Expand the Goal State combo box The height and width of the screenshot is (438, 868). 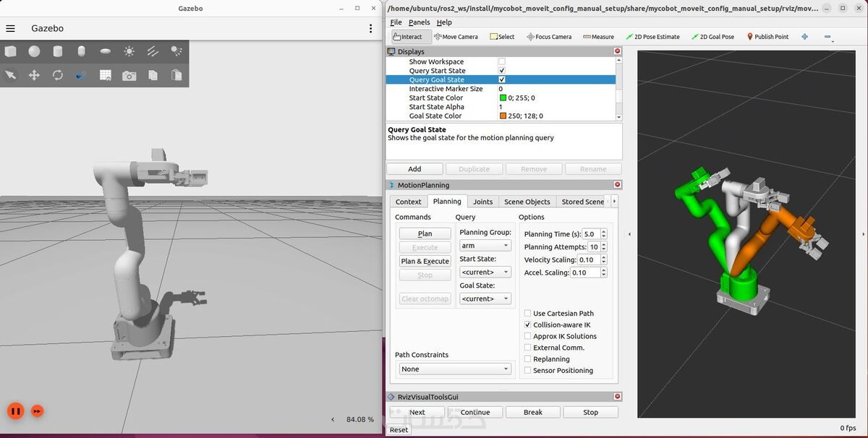coord(485,299)
